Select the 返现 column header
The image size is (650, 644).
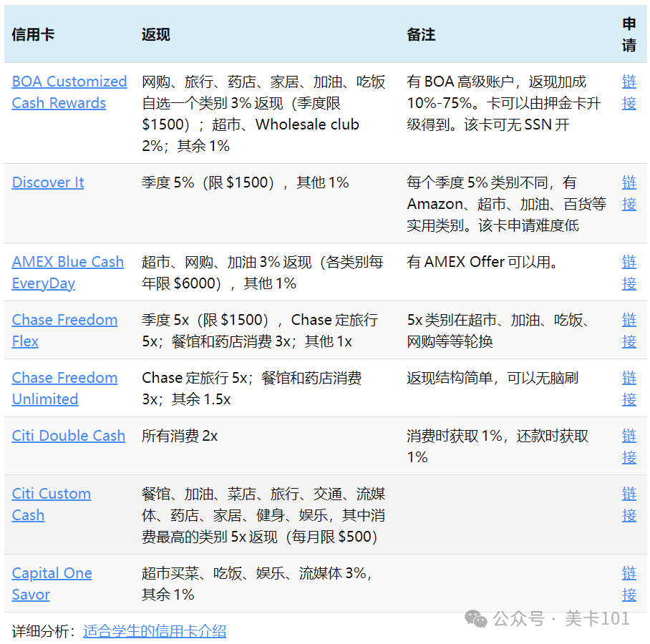[x=155, y=35]
